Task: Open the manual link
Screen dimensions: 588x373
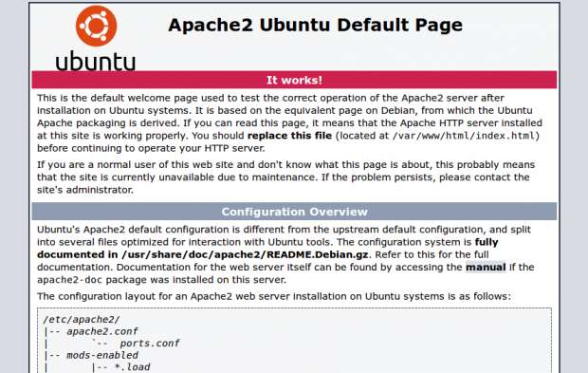Action: [486, 268]
